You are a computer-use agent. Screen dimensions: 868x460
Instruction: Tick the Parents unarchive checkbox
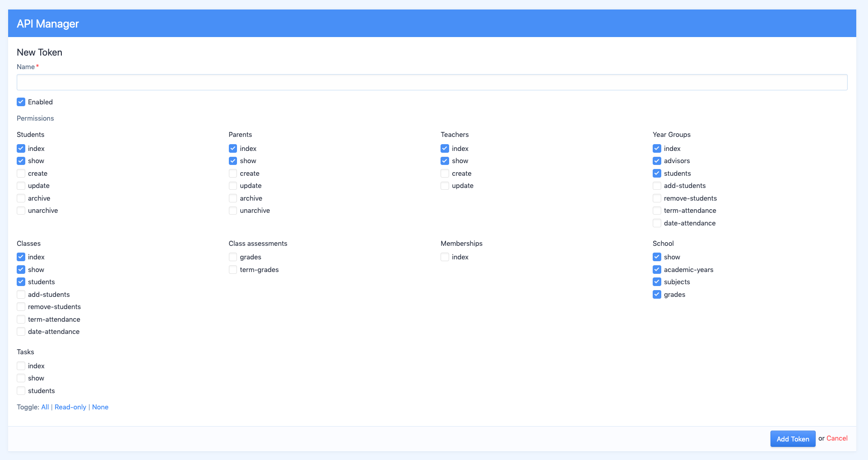click(233, 211)
